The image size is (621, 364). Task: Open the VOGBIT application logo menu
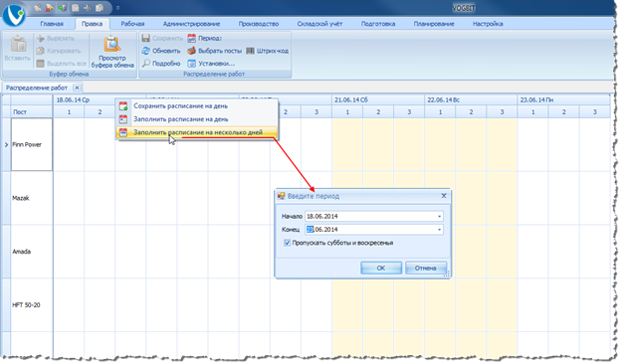[x=14, y=15]
